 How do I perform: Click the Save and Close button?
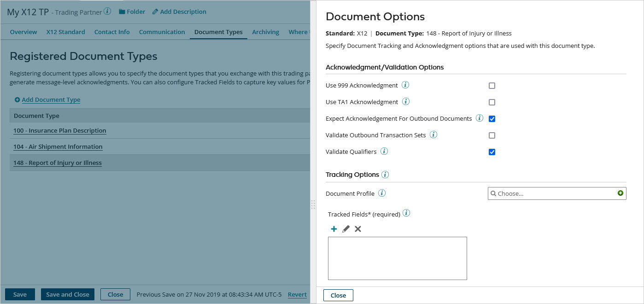67,294
